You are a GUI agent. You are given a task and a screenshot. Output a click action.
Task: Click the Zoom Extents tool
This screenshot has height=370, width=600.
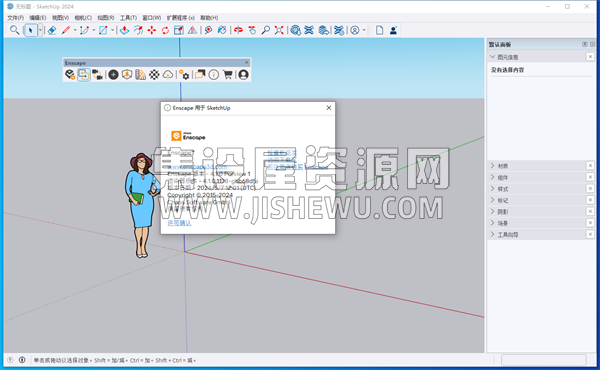[279, 30]
